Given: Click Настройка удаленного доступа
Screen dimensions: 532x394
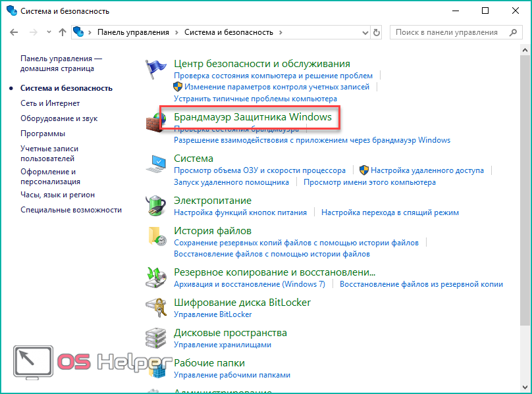Looking at the screenshot, I should [x=427, y=170].
